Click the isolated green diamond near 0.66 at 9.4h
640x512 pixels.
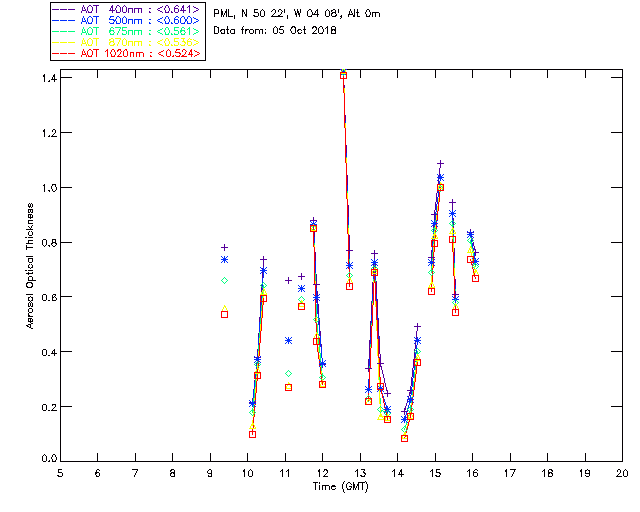(x=224, y=280)
